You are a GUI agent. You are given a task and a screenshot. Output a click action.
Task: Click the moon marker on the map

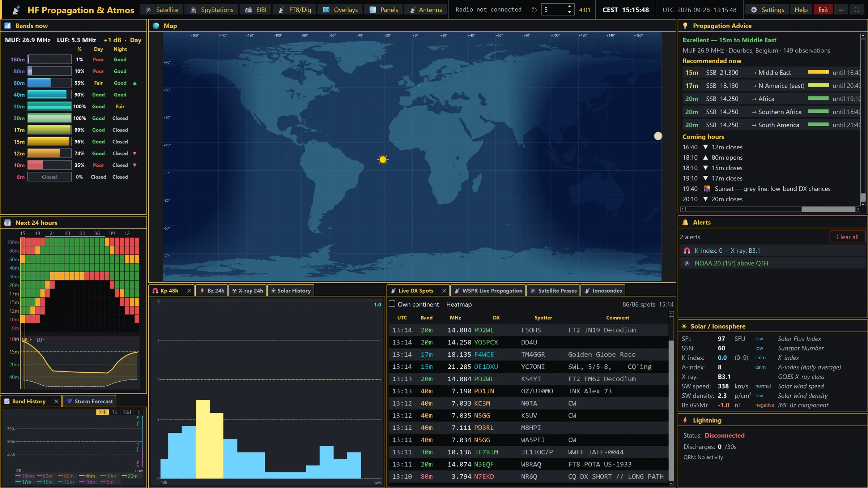click(x=658, y=136)
